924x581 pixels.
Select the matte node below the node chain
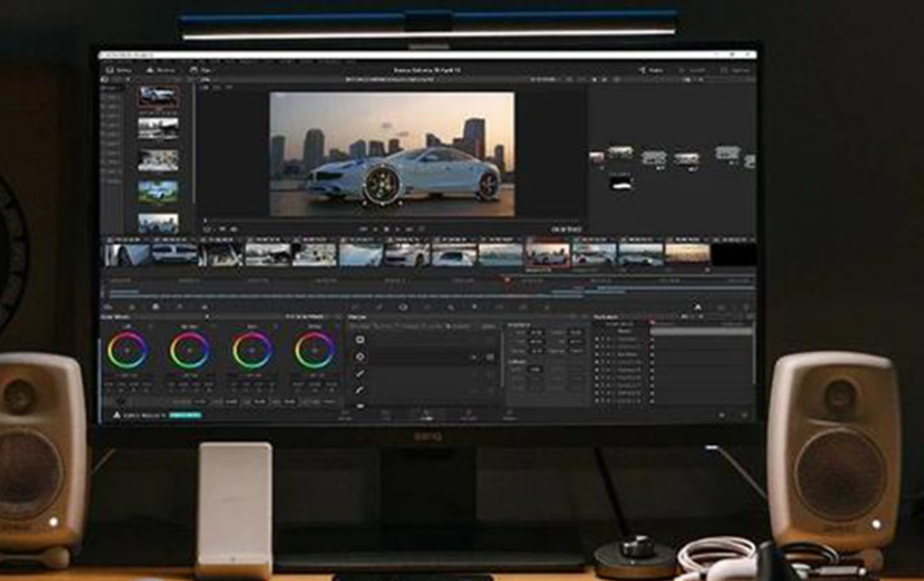coord(621,184)
